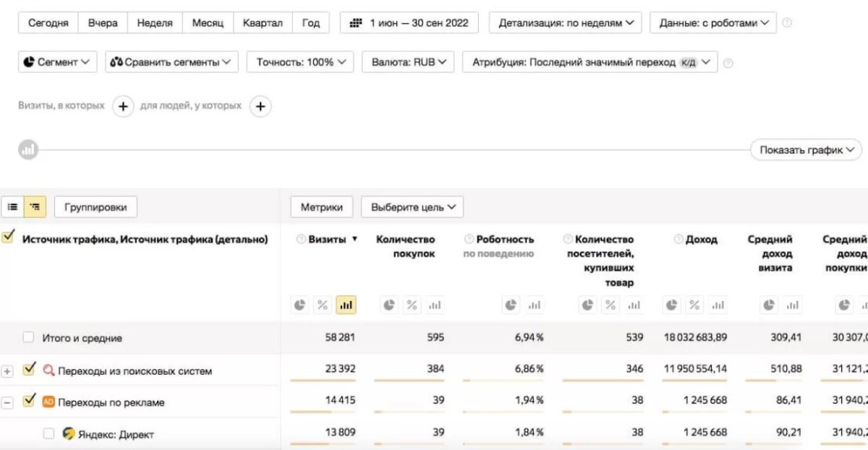This screenshot has width=868, height=450.
Task: Show pie chart for Доход column
Action: pos(673,305)
